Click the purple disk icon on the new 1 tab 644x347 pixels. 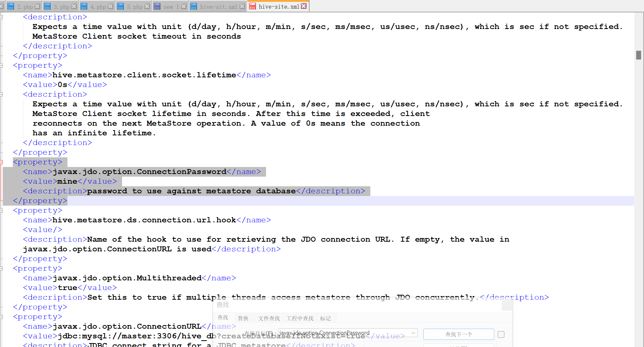[157, 6]
